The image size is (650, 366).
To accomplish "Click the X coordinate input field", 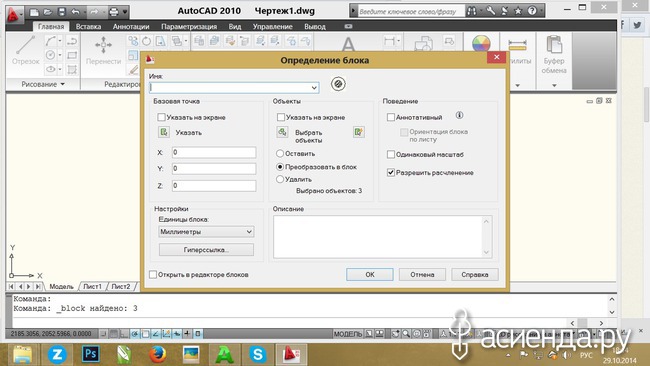I will point(214,152).
